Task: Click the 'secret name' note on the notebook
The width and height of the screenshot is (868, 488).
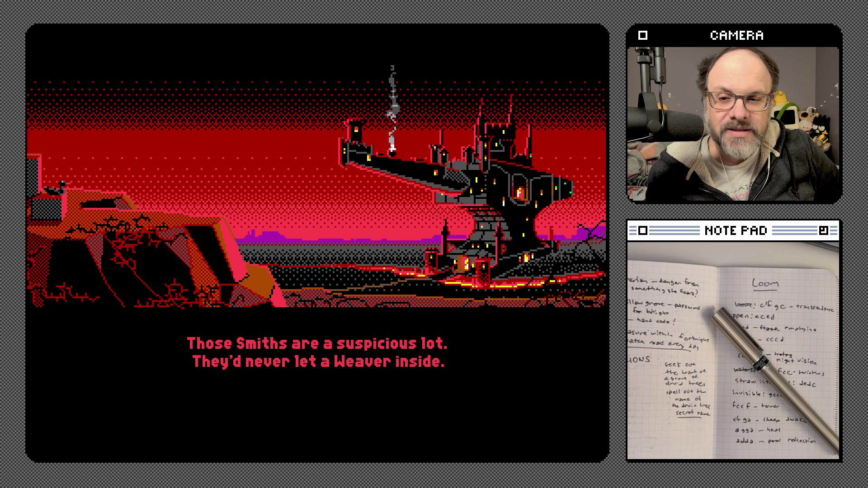Action: [x=692, y=413]
